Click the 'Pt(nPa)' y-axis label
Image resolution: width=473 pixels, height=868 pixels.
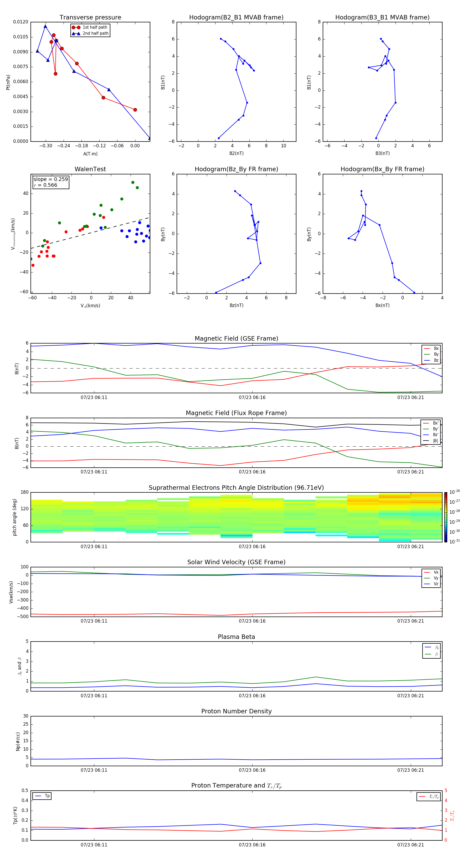(8, 82)
